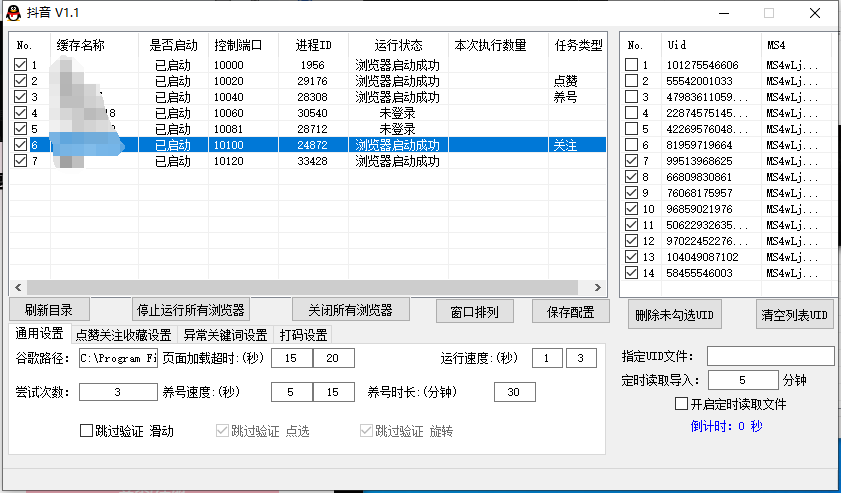Uncheck the row 1 checkbox in browser list
Screen dimensions: 841x493
click(x=20, y=65)
